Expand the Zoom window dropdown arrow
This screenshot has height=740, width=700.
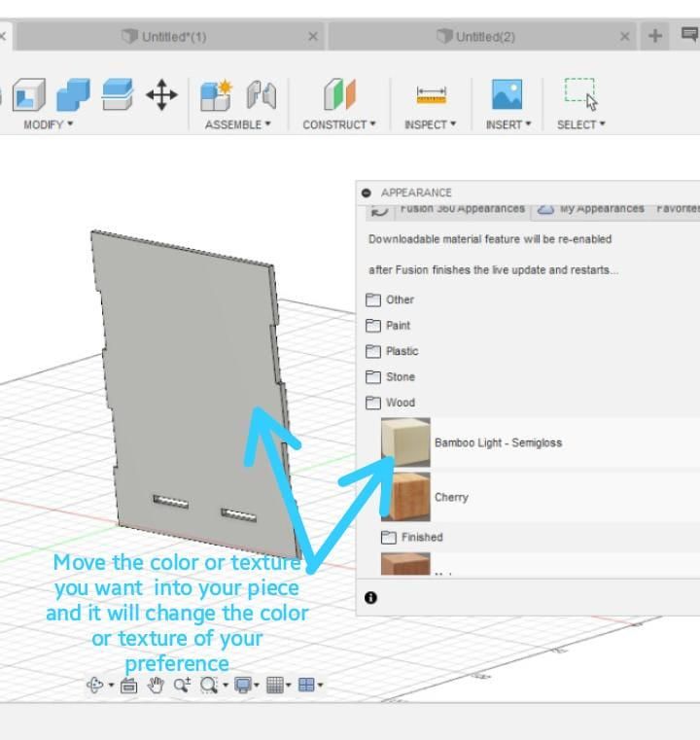coord(226,685)
